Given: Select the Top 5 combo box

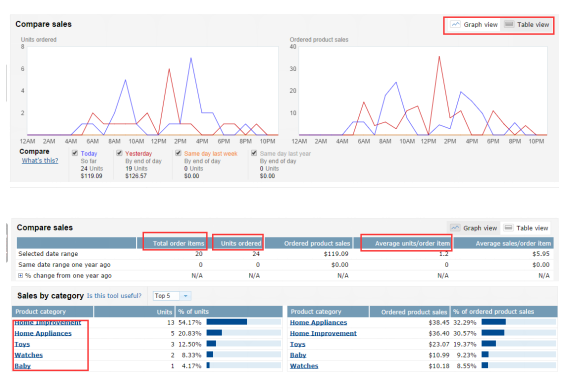Looking at the screenshot, I should (x=172, y=296).
